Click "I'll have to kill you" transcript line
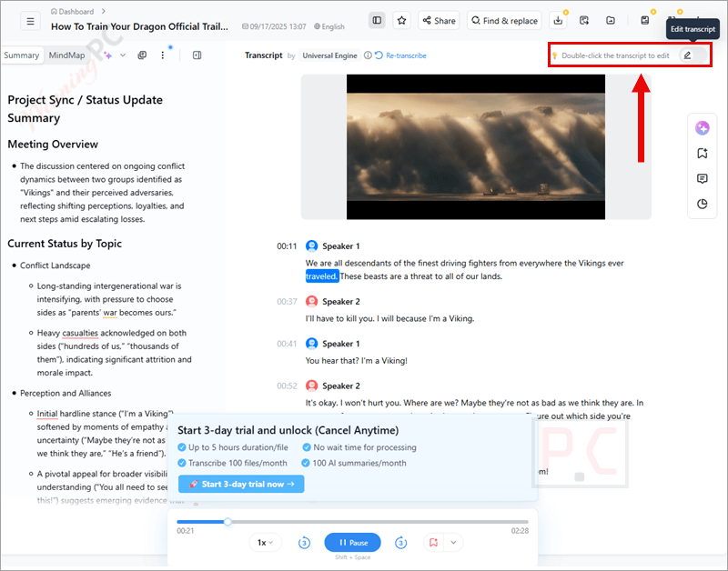The image size is (728, 571). click(389, 318)
